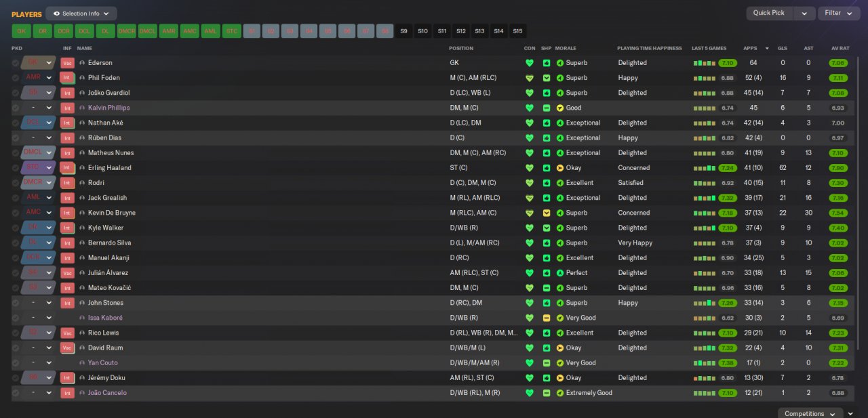Open the Selection Info dropdown
The width and height of the screenshot is (868, 418).
coord(81,14)
